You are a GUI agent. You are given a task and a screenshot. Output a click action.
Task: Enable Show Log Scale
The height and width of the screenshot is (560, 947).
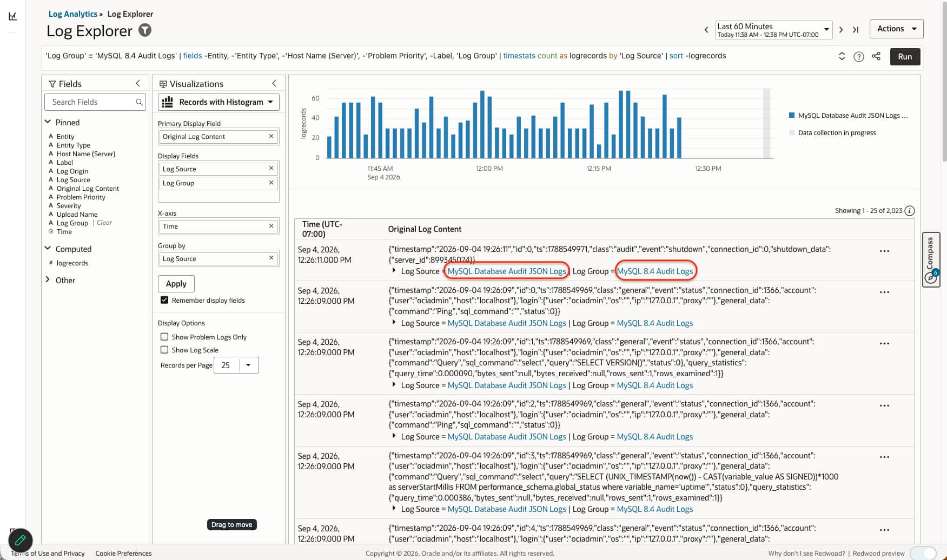[164, 350]
